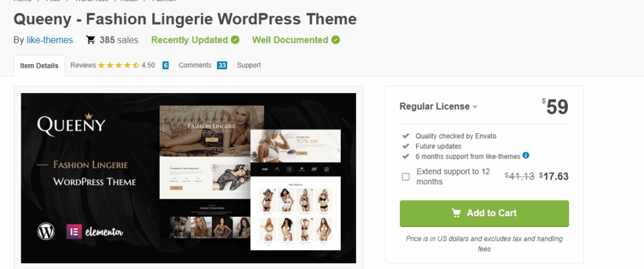Click the struck-through $41.13 price

coord(519,177)
